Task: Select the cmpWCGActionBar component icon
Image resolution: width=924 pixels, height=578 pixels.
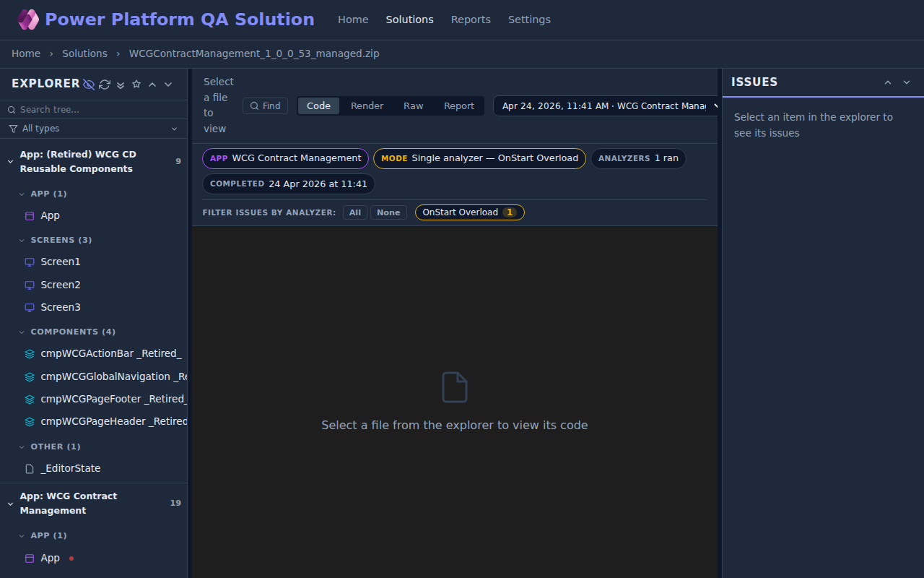Action: [x=30, y=353]
